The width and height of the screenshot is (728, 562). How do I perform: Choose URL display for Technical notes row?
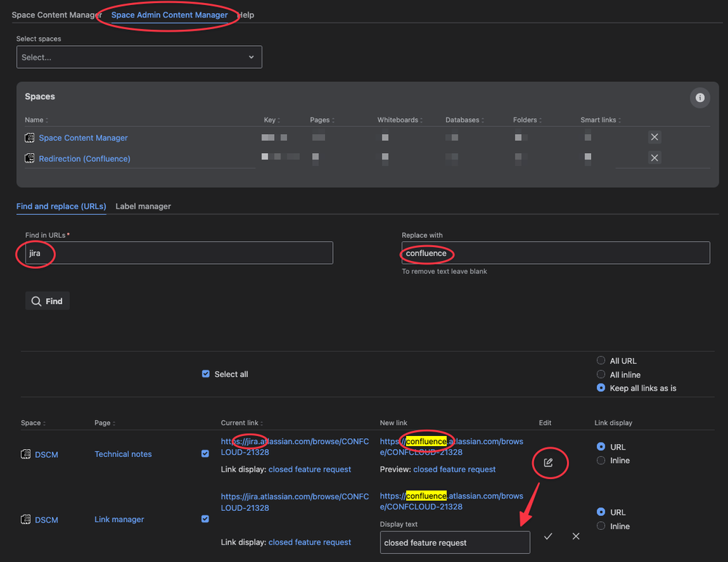tap(600, 447)
